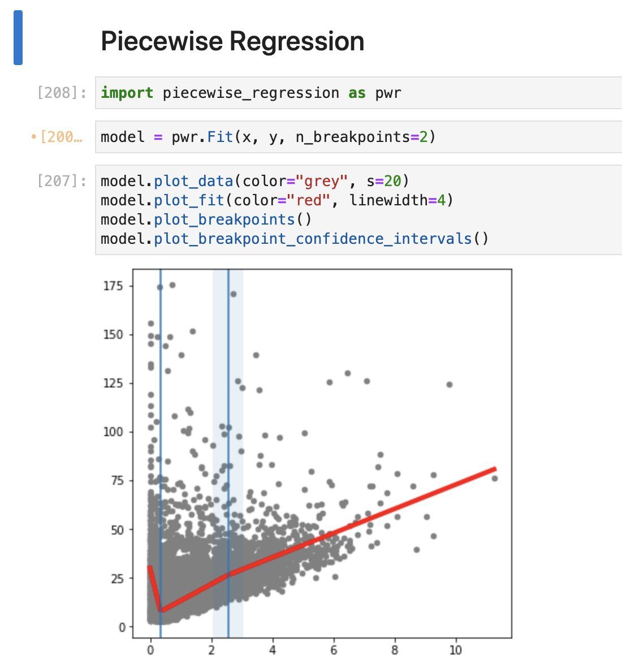This screenshot has width=622, height=672.
Task: Click the plot_breakpoint_confidence_intervals() line
Action: tap(294, 239)
